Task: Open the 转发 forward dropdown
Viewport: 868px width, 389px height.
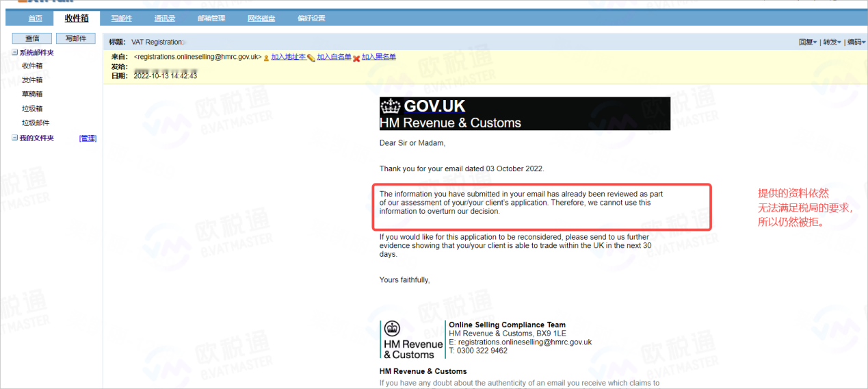Action: [x=832, y=42]
